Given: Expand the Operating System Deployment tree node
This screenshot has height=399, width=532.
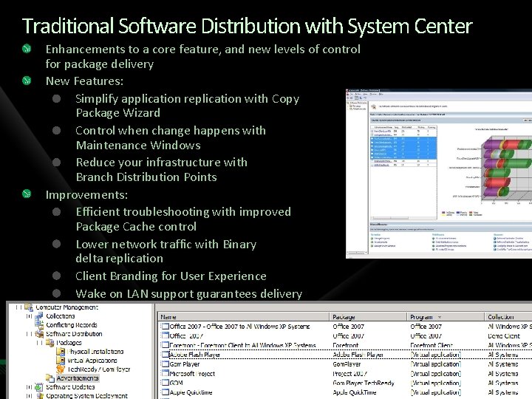Looking at the screenshot, I should pyautogui.click(x=29, y=395).
